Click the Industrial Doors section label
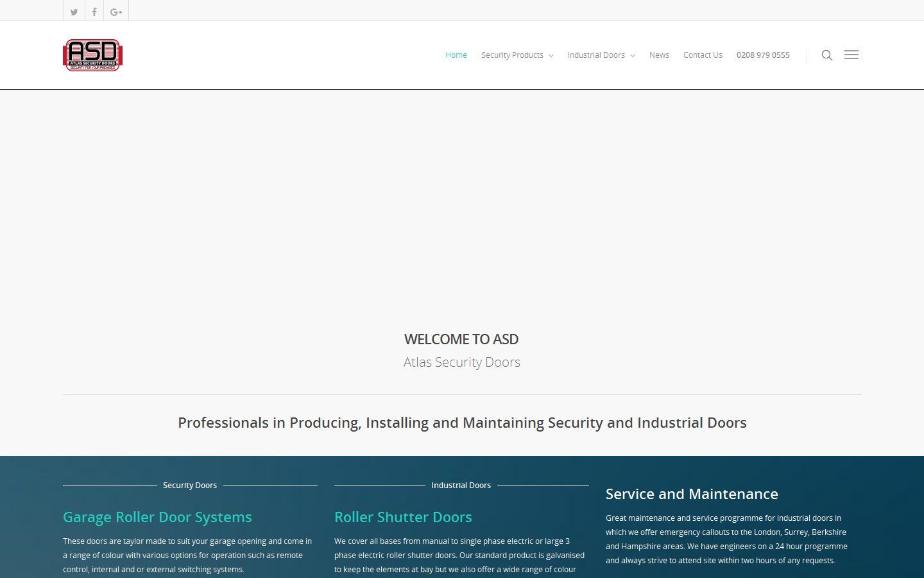 pos(461,485)
